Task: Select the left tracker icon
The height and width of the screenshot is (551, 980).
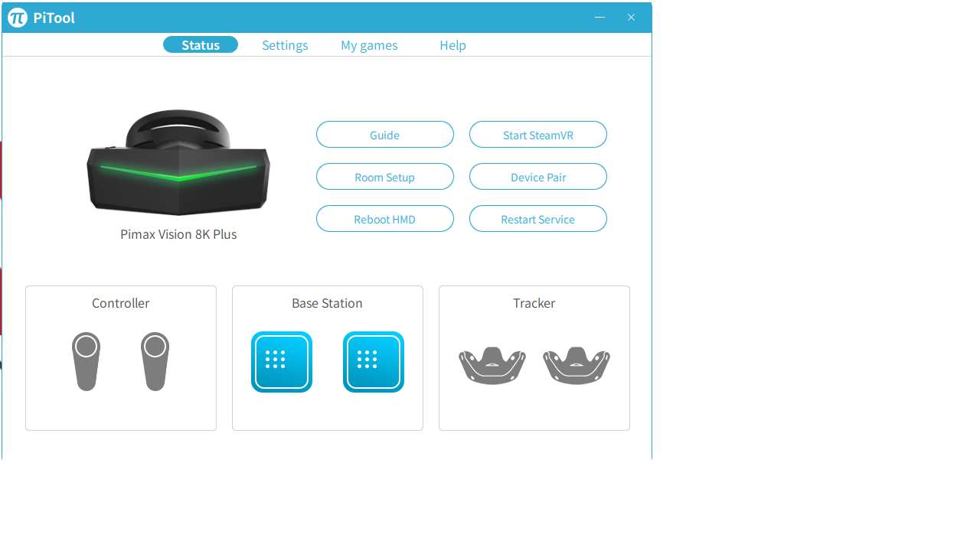Action: click(492, 366)
